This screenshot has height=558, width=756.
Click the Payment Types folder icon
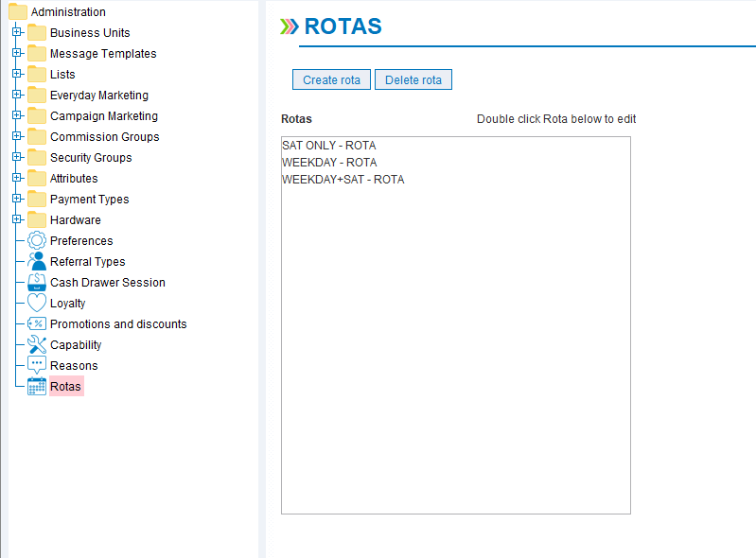coord(37,199)
